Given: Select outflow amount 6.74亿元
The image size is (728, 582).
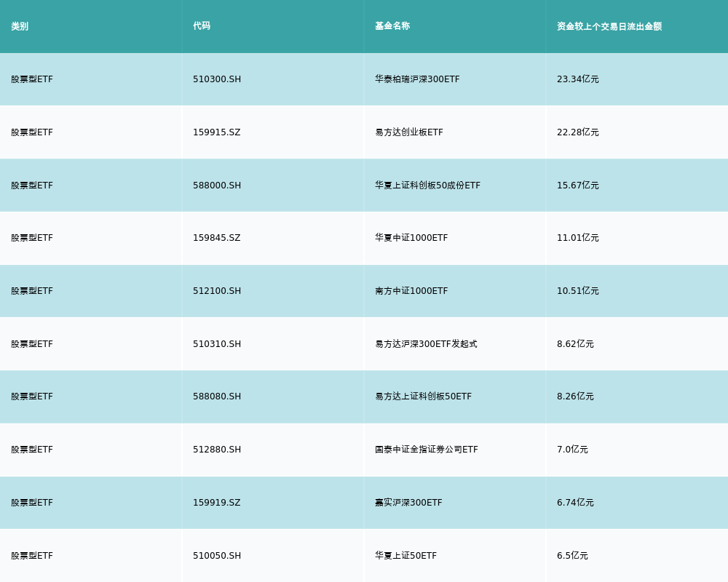Looking at the screenshot, I should [575, 503].
